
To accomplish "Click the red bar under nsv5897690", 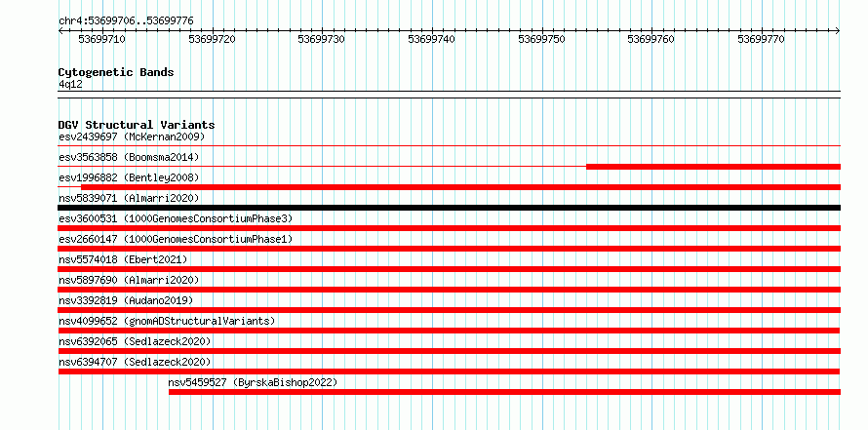I will [x=449, y=290].
